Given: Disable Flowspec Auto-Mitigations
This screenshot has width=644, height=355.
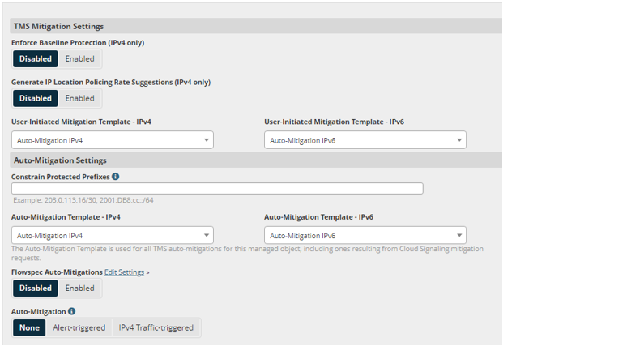Looking at the screenshot, I should pyautogui.click(x=36, y=288).
